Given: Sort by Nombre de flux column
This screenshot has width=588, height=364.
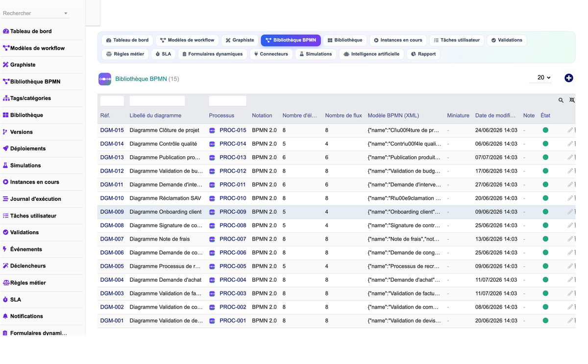Looking at the screenshot, I should (343, 116).
